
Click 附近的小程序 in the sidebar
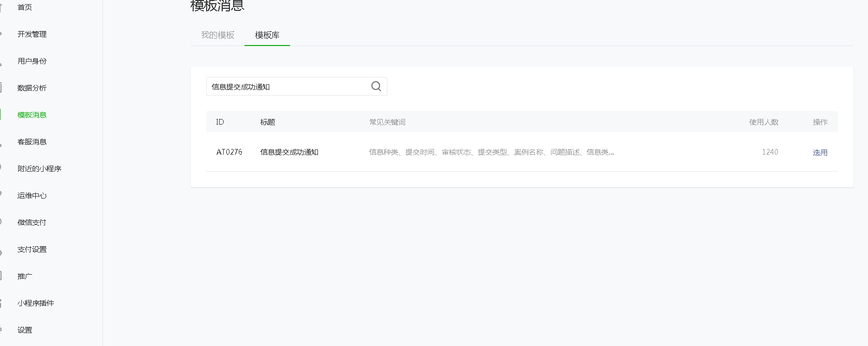click(39, 169)
